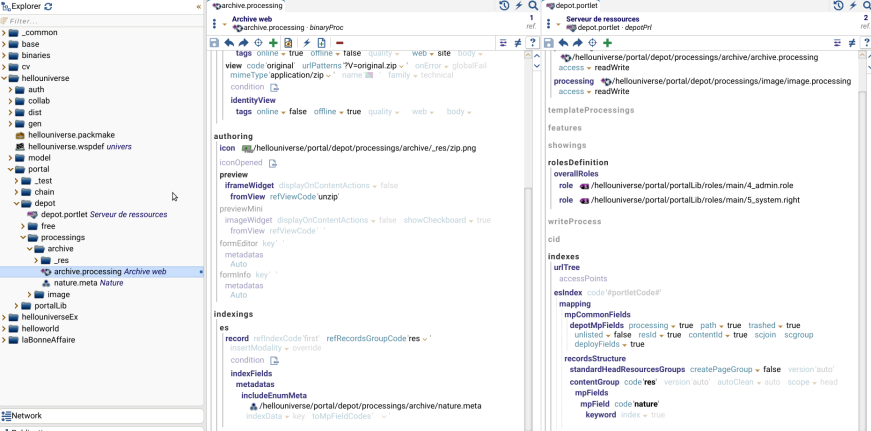Image resolution: width=871 pixels, height=431 pixels.
Task: Click undo arrow in archive.processing toolbar
Action: click(x=229, y=43)
